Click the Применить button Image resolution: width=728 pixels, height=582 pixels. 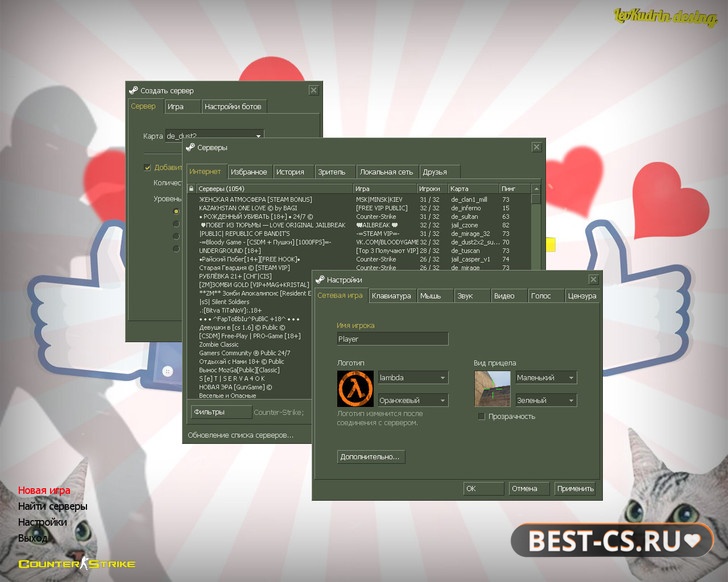click(x=575, y=489)
